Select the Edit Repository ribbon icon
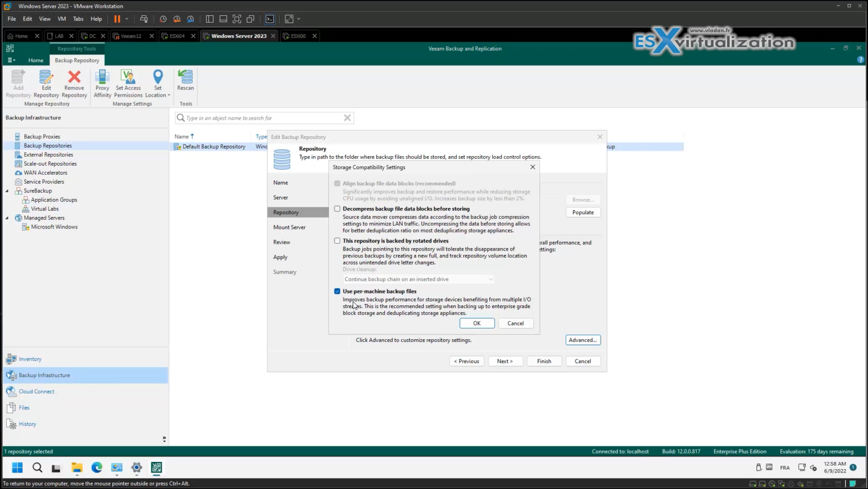Image resolution: width=868 pixels, height=489 pixels. 46,83
